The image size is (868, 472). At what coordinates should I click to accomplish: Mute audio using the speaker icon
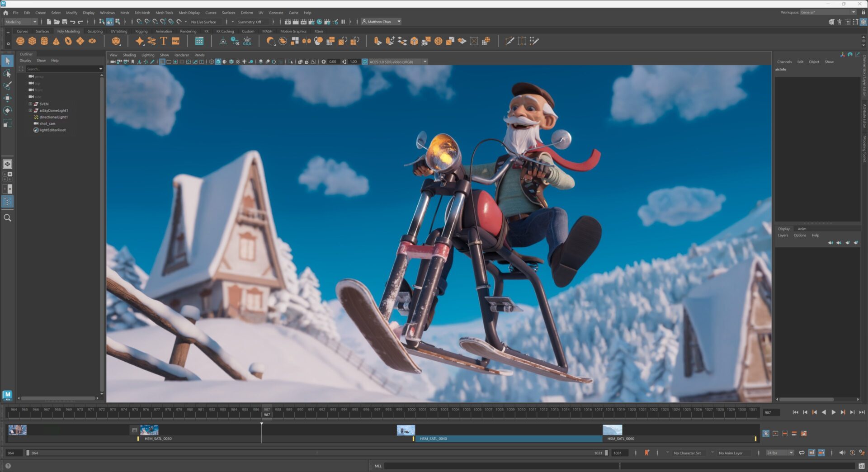click(x=842, y=453)
